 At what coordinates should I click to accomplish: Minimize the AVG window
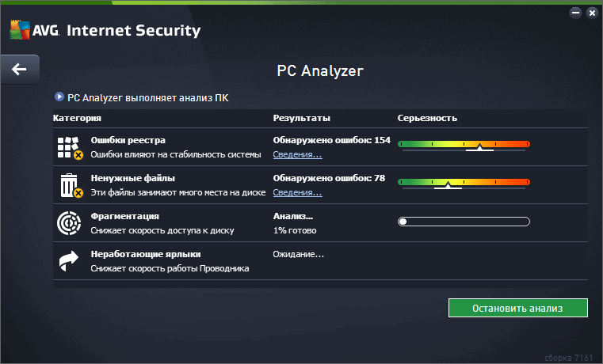tap(575, 13)
